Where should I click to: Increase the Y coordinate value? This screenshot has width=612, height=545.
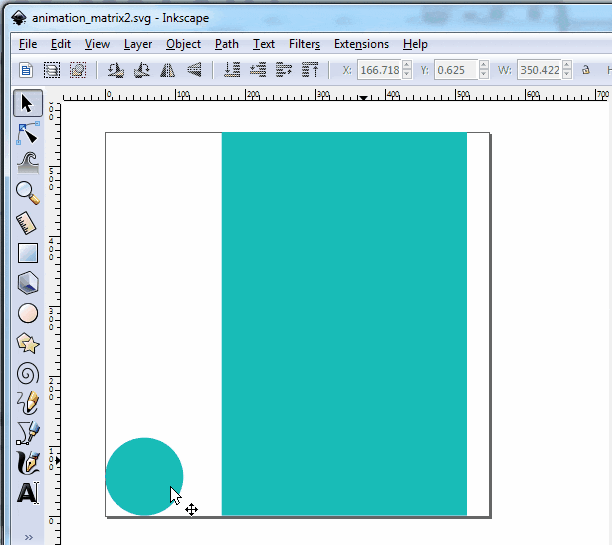click(484, 66)
